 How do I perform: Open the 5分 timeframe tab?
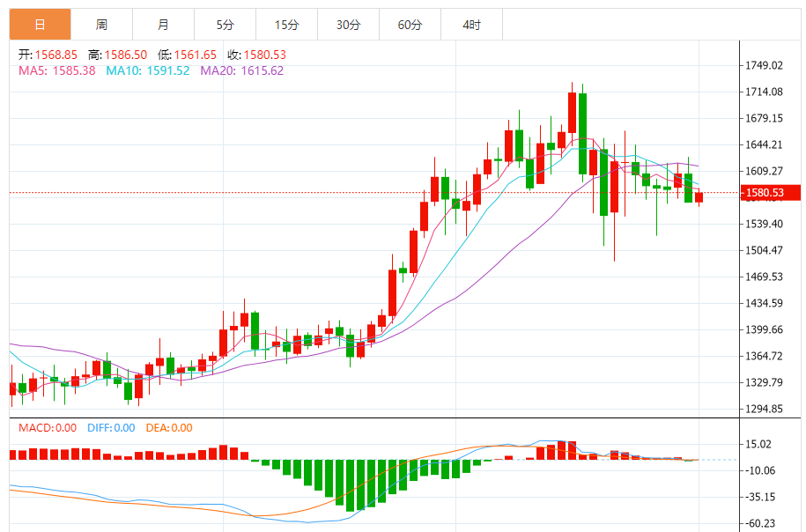(x=226, y=24)
